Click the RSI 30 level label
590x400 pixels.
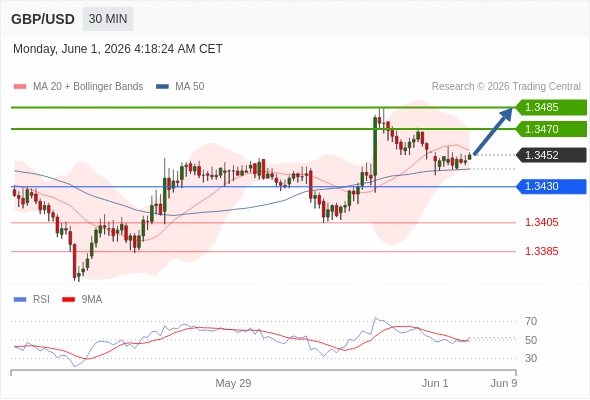tap(531, 358)
